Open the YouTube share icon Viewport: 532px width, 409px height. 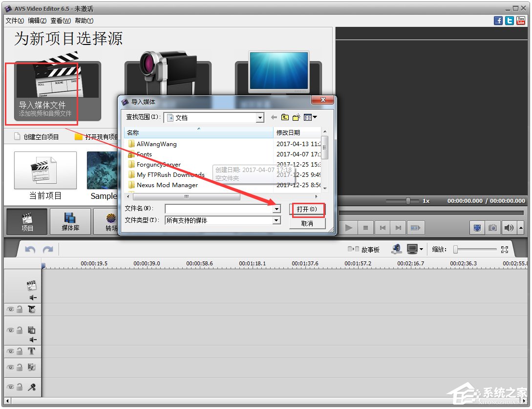click(x=520, y=21)
